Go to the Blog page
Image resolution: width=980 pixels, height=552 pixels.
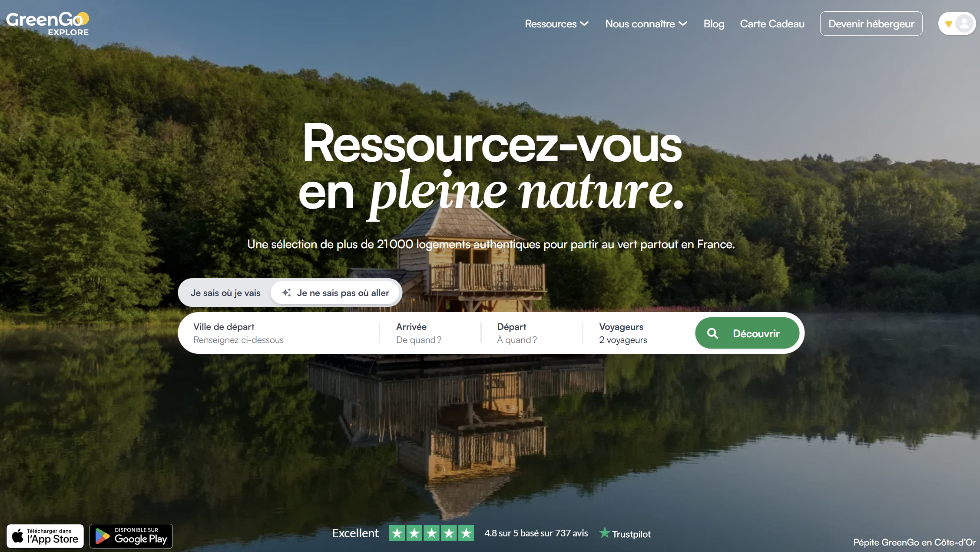coord(714,24)
